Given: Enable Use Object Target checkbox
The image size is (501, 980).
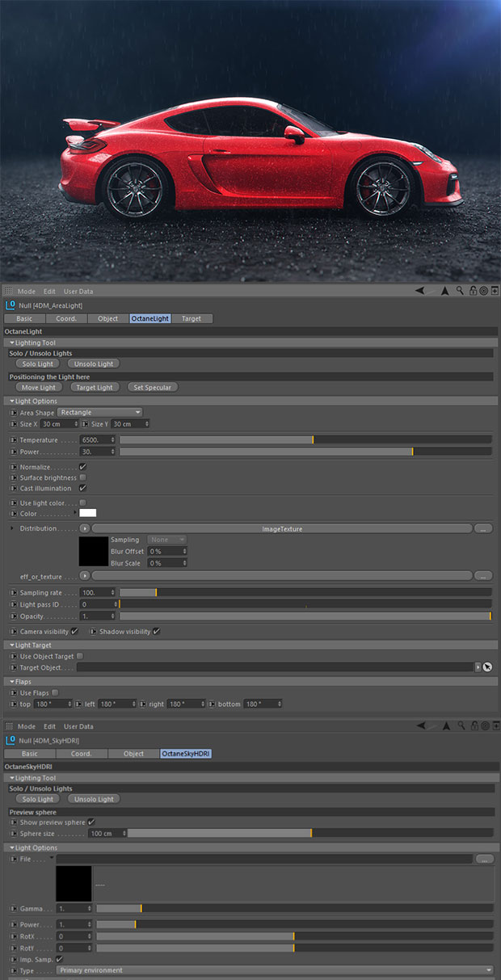Looking at the screenshot, I should (x=79, y=656).
